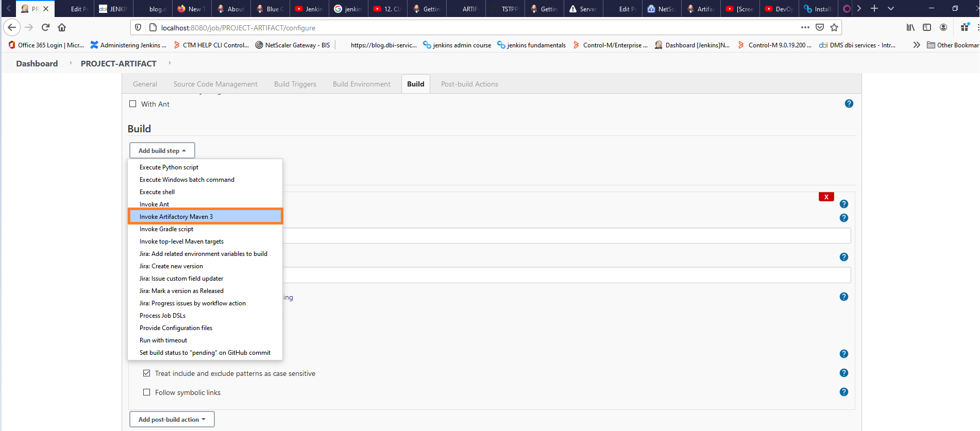
Task: Open help next to the red X button
Action: pos(844,204)
